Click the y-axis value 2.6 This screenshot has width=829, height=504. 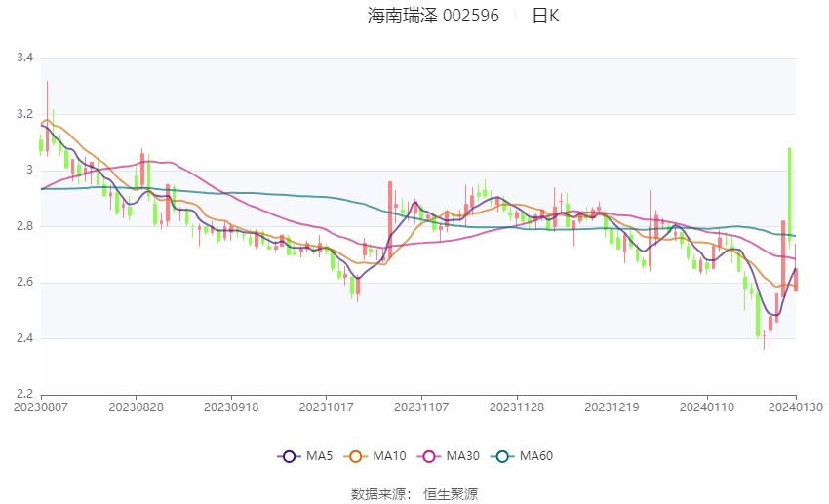click(24, 282)
